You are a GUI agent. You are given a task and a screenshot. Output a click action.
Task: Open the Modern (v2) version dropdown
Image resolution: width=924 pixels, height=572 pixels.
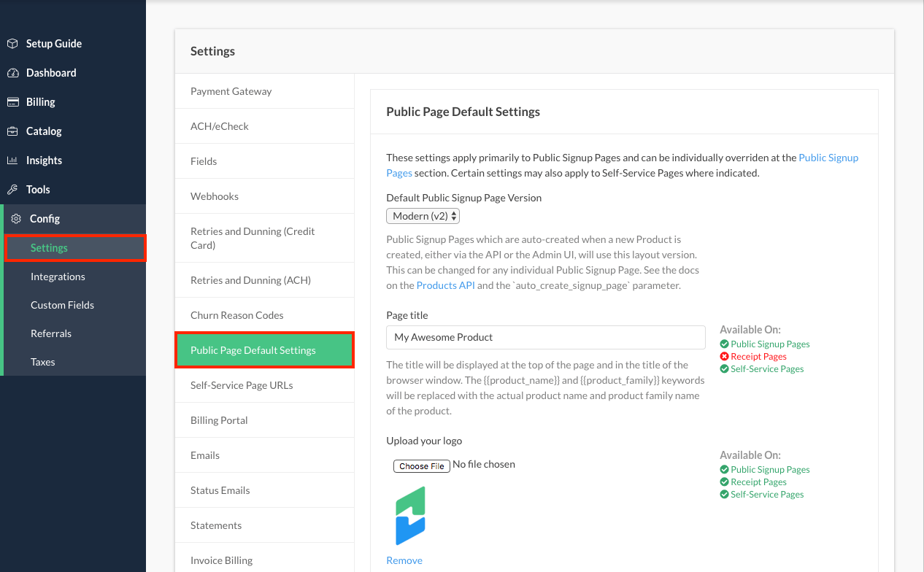point(423,216)
